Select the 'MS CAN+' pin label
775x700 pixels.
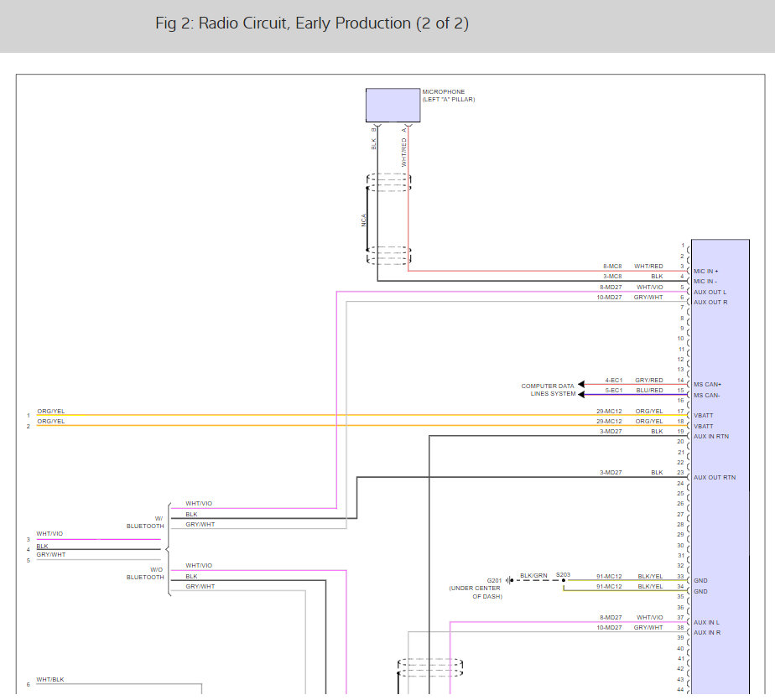click(x=707, y=385)
